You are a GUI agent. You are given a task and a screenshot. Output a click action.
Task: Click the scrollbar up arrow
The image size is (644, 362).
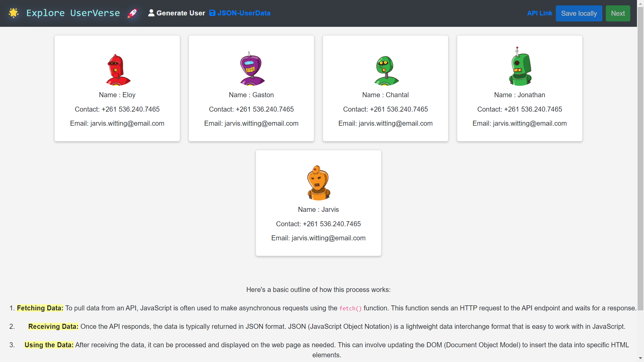[x=640, y=4]
